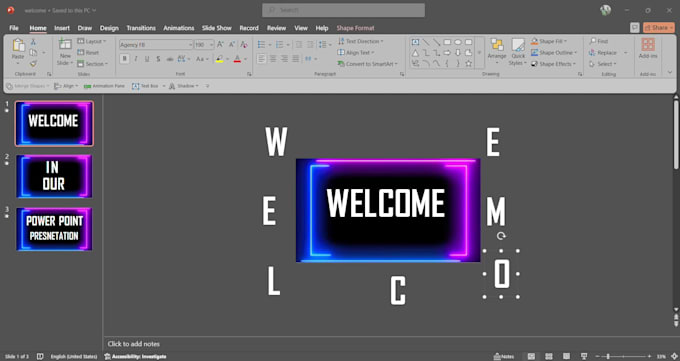
Task: Click the Find button
Action: pyautogui.click(x=598, y=41)
